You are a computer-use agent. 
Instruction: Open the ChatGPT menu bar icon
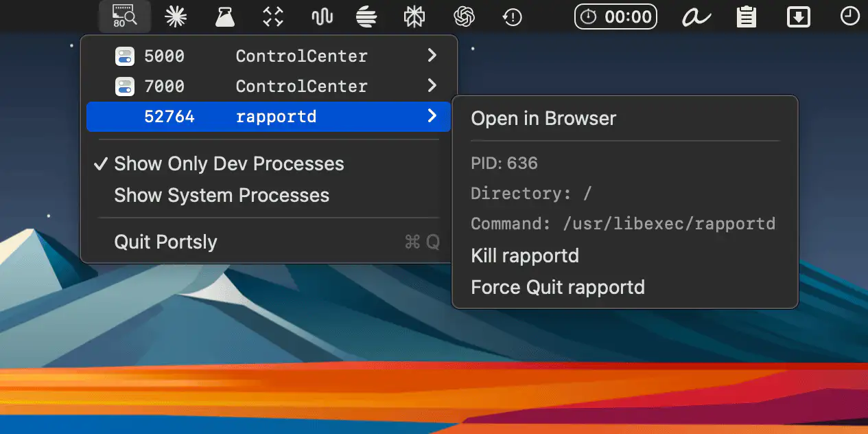click(x=465, y=16)
